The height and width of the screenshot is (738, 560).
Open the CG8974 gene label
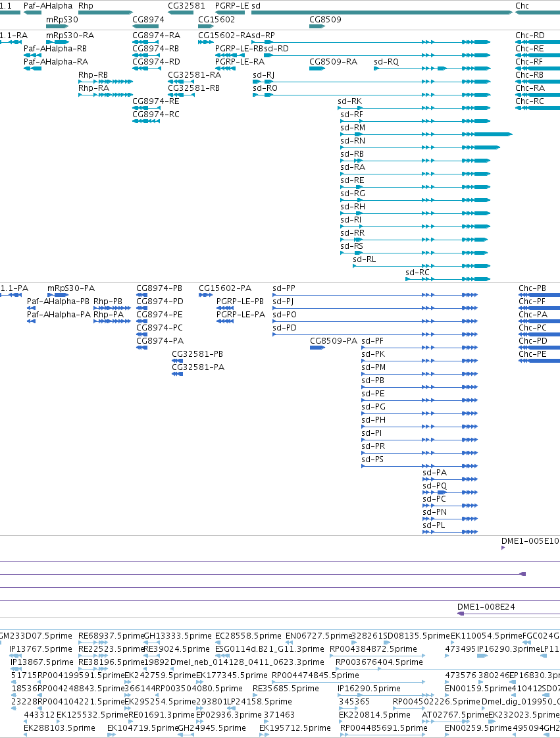click(148, 20)
